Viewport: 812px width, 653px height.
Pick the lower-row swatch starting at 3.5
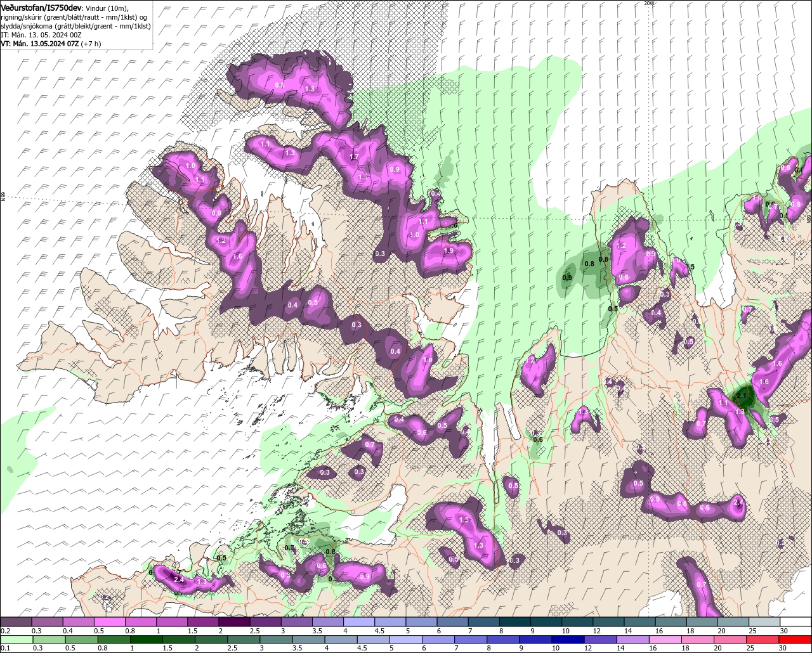point(308,640)
